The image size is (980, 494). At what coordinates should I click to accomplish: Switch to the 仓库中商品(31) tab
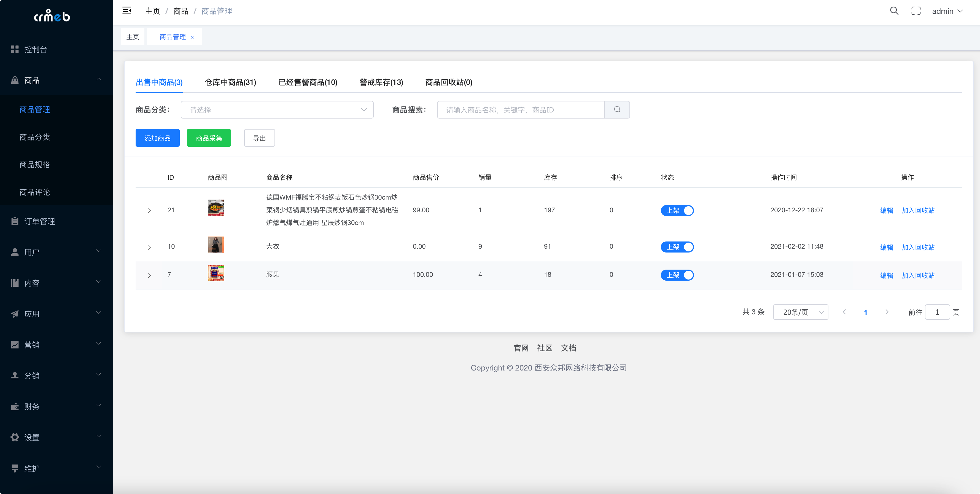(230, 82)
